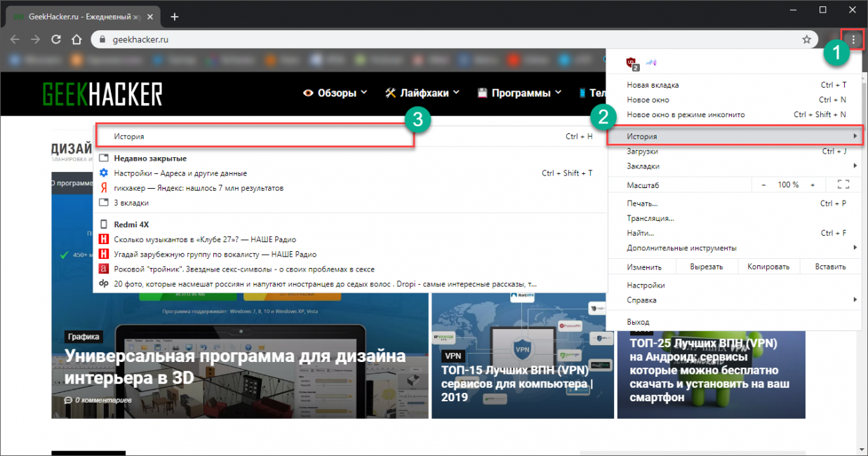
Task: Go to the home page icon
Action: (x=77, y=40)
